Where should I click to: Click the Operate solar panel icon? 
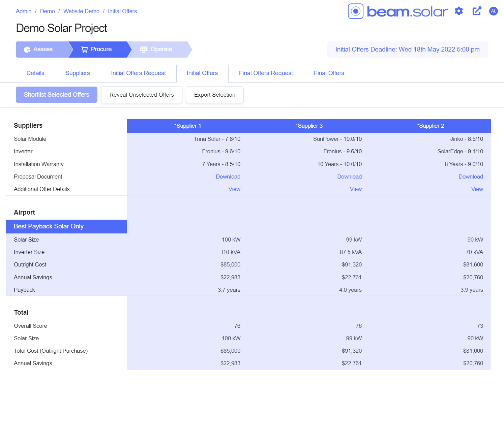click(144, 50)
